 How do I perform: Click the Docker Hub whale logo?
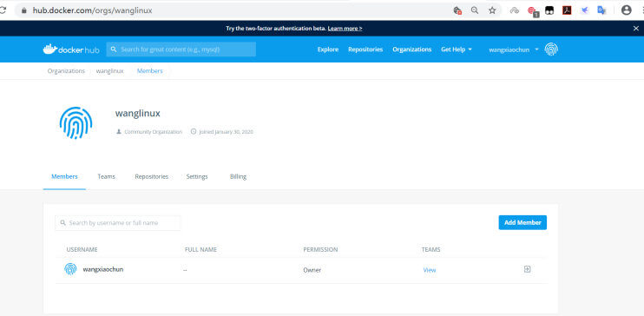tap(70, 49)
